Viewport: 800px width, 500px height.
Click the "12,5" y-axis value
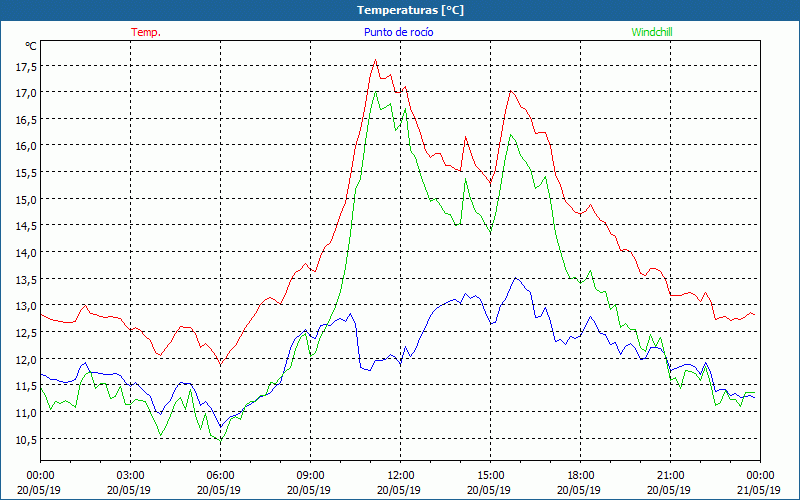pyautogui.click(x=26, y=333)
